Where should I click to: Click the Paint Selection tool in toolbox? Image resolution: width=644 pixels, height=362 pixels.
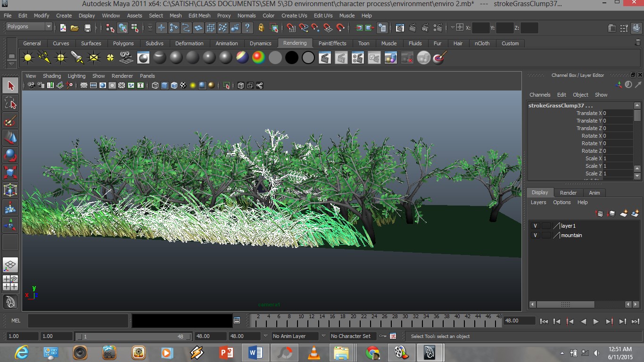click(10, 121)
